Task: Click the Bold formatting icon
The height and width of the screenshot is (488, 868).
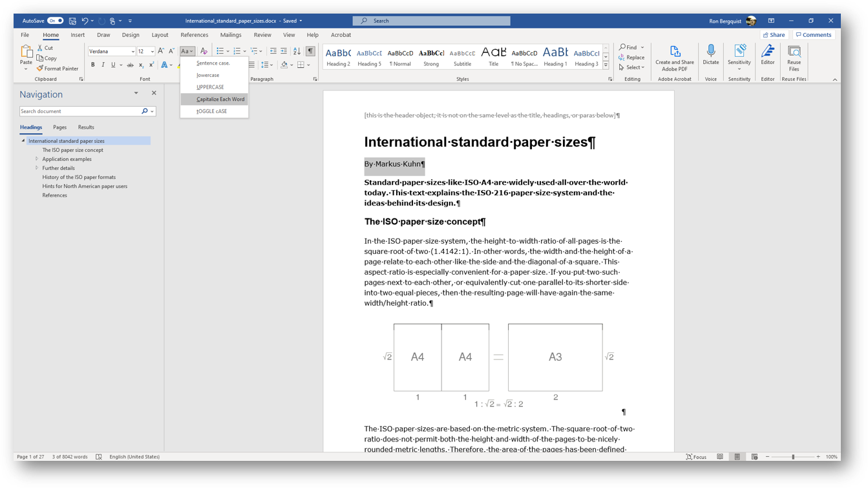Action: click(x=92, y=65)
